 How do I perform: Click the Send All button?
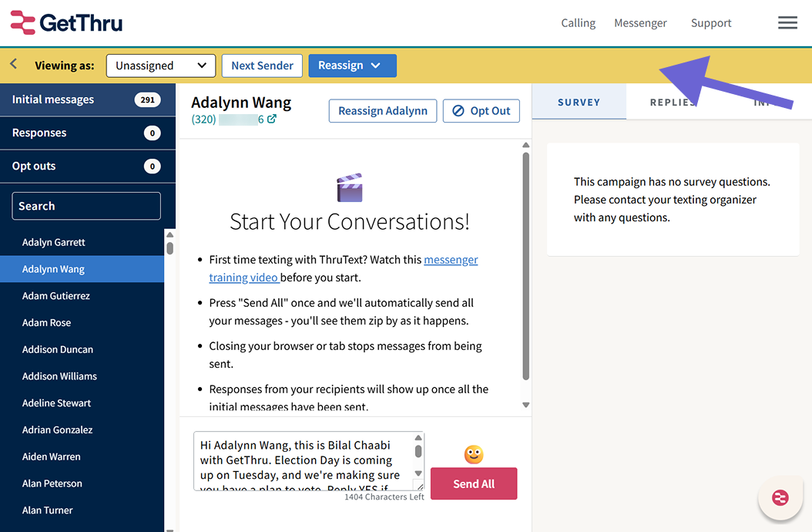click(473, 483)
